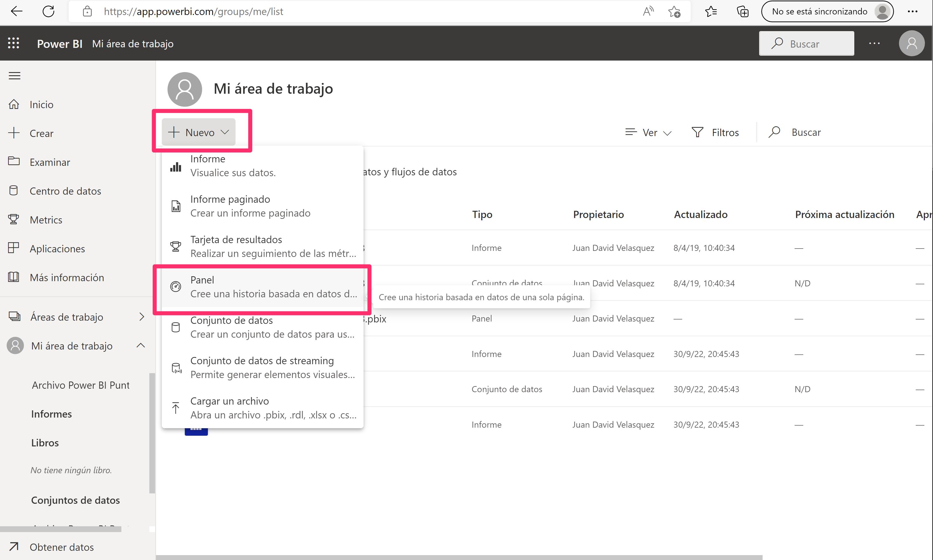The width and height of the screenshot is (933, 560).
Task: Click the Filtros funnel icon
Action: click(697, 132)
